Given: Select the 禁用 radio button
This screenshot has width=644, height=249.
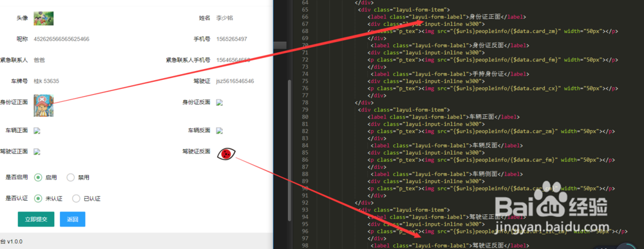Looking at the screenshot, I should click(71, 177).
